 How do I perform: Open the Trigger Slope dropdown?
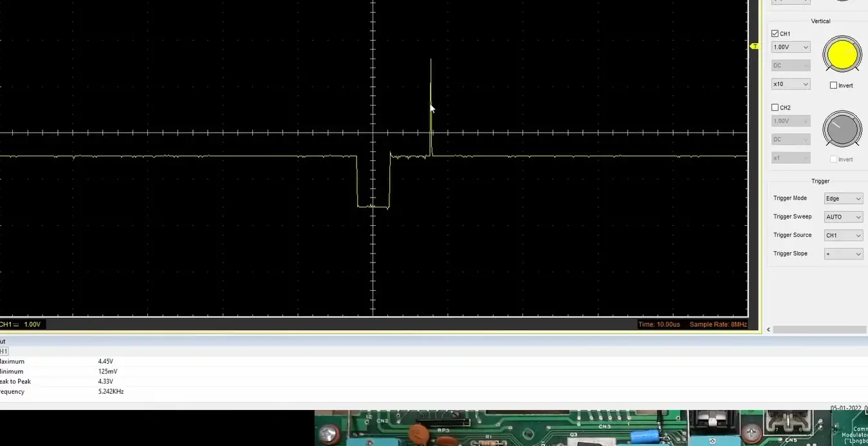[x=844, y=254]
